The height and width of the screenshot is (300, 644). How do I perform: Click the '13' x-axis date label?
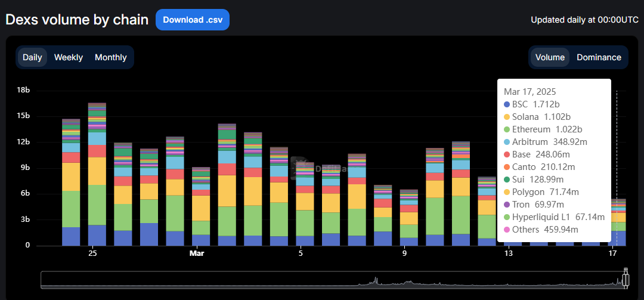pyautogui.click(x=509, y=253)
